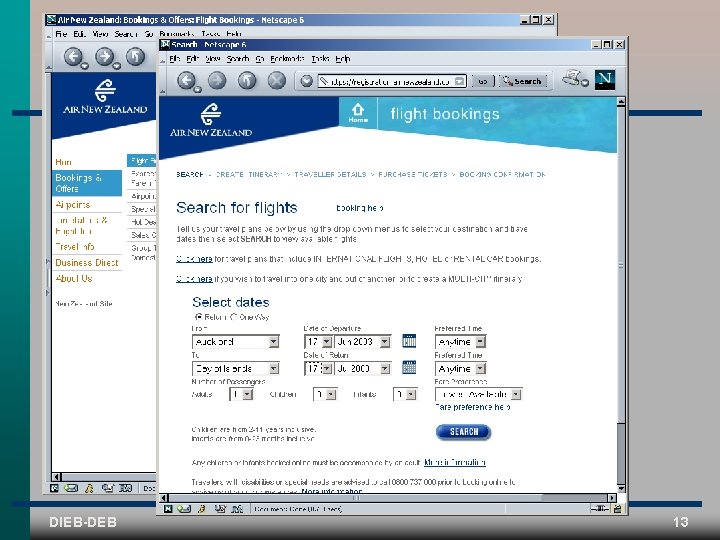720x540 pixels.
Task: Click Navigator icon in background window status bar
Action: pyautogui.click(x=54, y=488)
